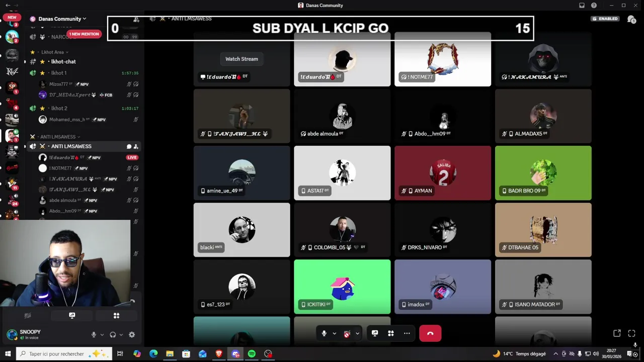Open Microsoft Edge from the taskbar

[x=153, y=354]
